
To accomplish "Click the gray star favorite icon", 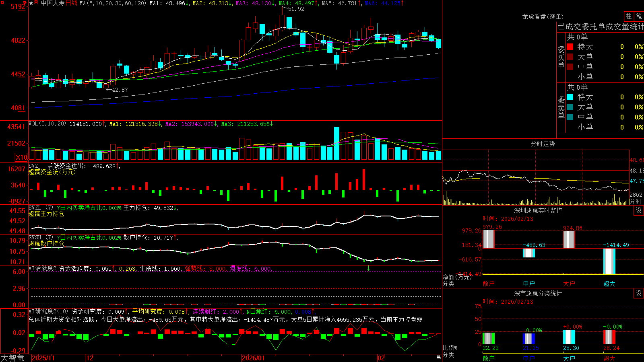I will coord(31,3).
